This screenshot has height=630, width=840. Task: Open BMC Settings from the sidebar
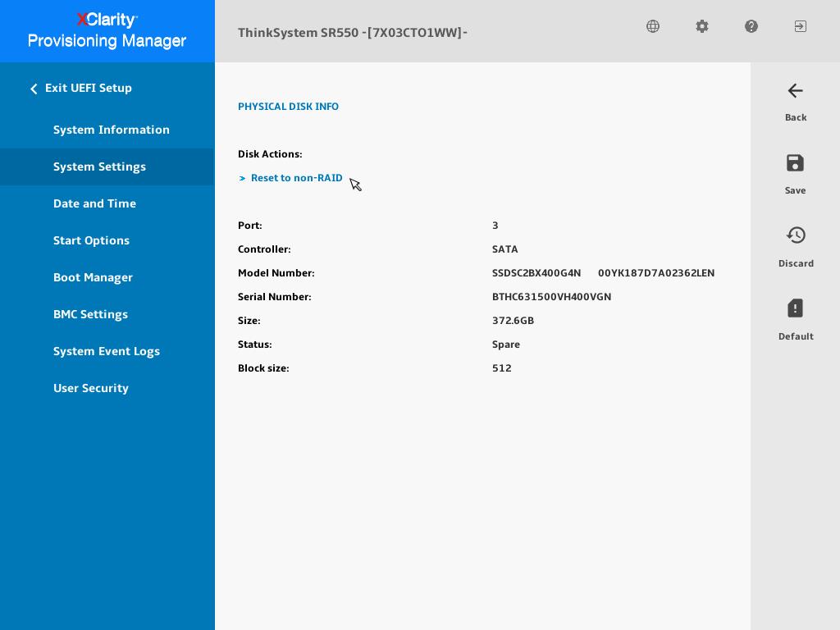tap(90, 314)
